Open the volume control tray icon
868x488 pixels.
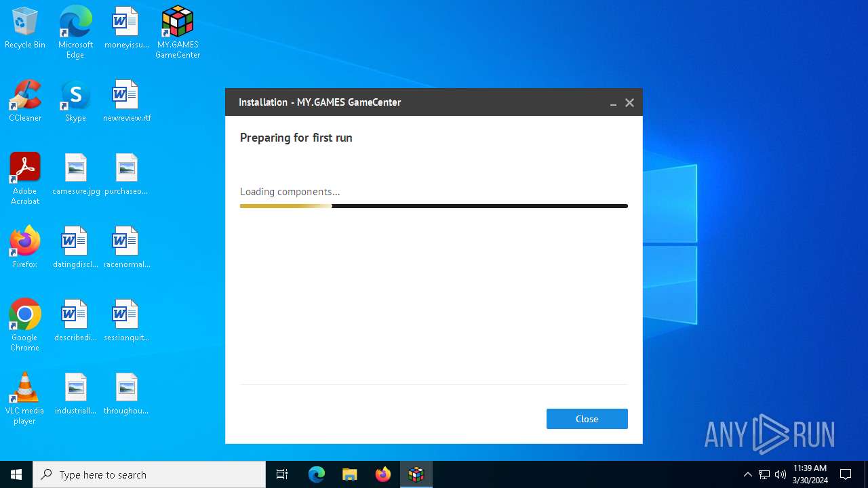pos(781,474)
